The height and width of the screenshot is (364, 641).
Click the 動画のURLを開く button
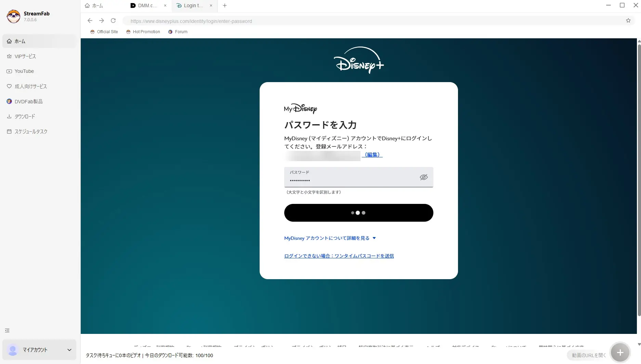tap(589, 355)
